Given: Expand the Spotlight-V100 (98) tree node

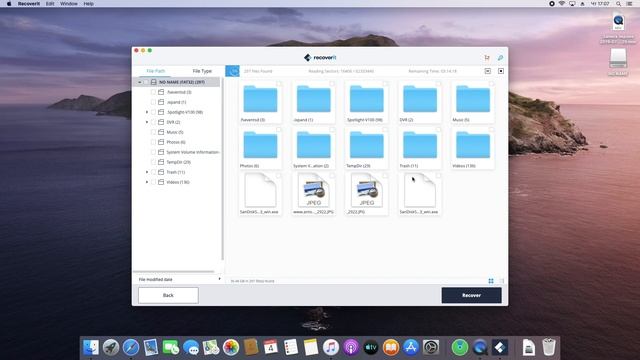Looking at the screenshot, I should coord(147,112).
